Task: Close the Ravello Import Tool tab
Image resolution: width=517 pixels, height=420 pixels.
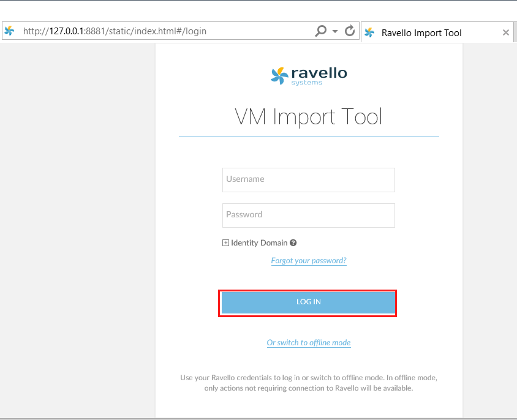Action: 506,32
